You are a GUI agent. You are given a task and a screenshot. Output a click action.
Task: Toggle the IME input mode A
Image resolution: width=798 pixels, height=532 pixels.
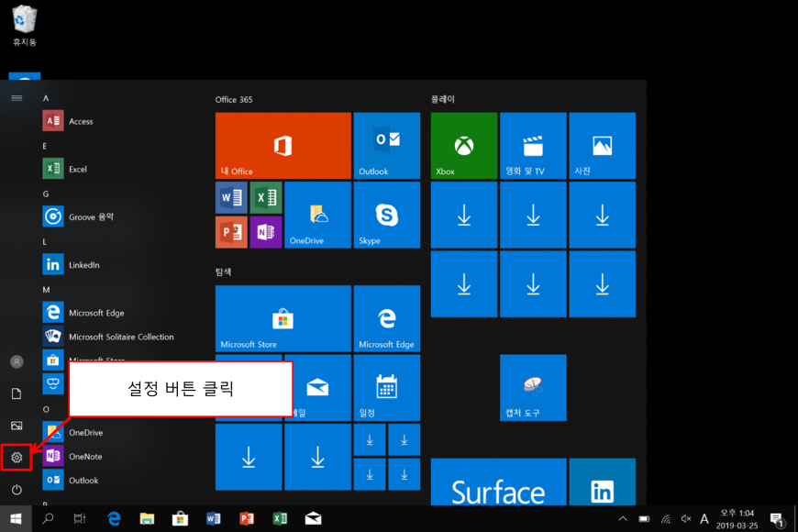coord(704,519)
